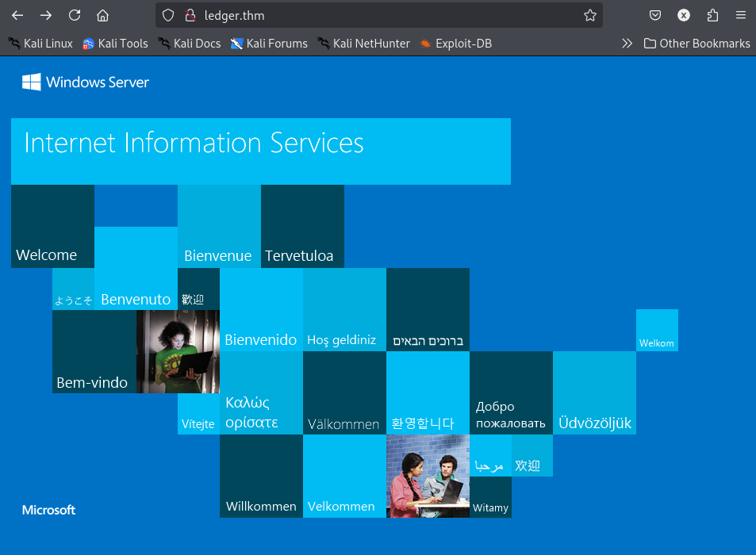This screenshot has height=555, width=756.
Task: Open the browser home page
Action: 102,15
